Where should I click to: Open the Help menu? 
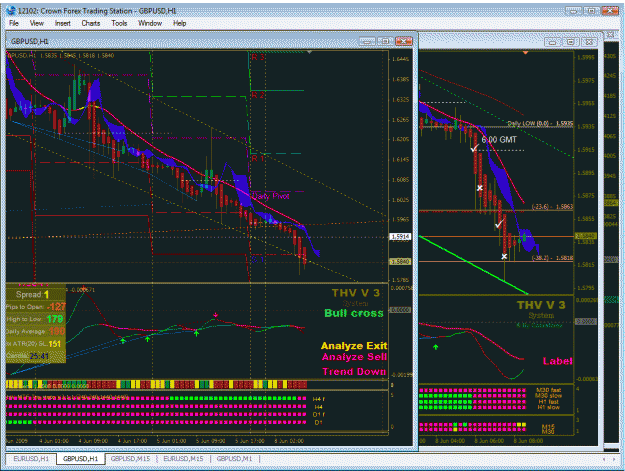(x=179, y=23)
